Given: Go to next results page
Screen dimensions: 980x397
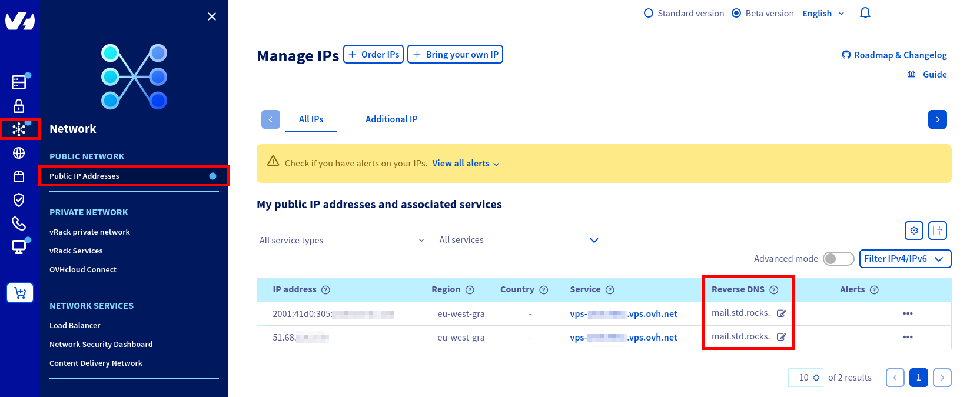Looking at the screenshot, I should point(942,378).
